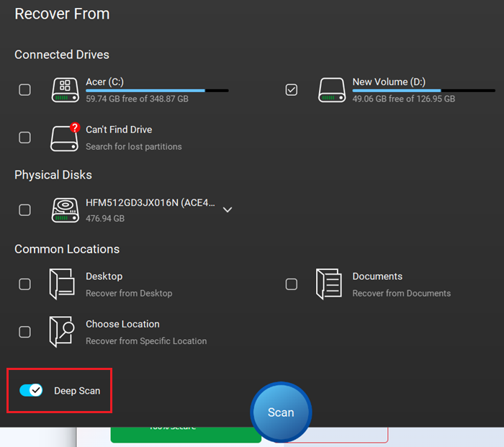Select the HFM512GD3JX016N disk checkbox

pos(24,210)
